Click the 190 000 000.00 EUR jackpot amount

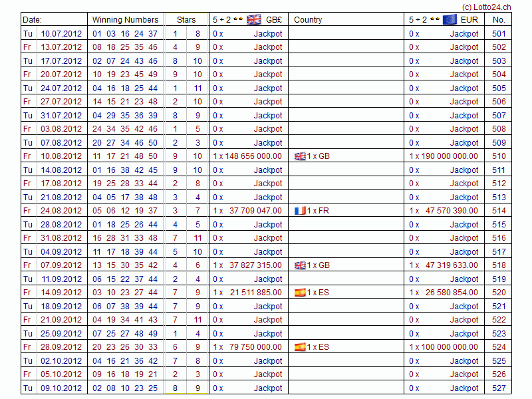[x=444, y=156]
